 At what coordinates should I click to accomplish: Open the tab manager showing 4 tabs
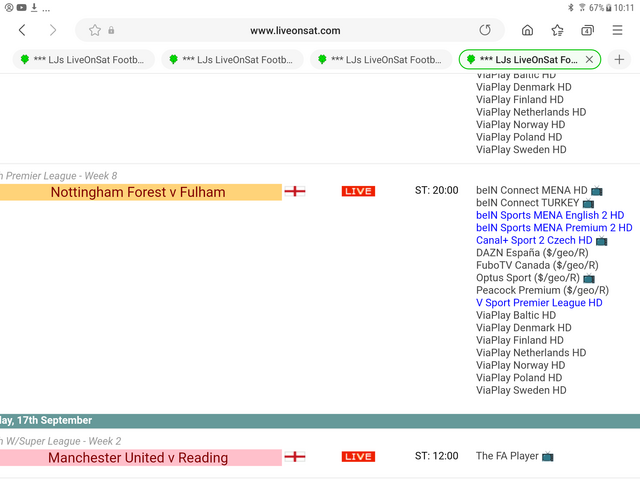[587, 30]
